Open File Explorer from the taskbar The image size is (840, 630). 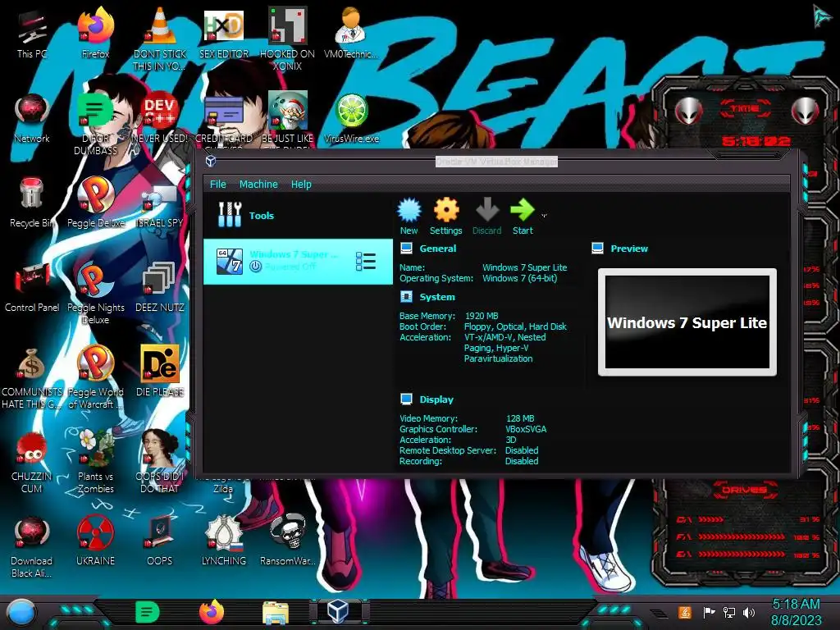tap(276, 613)
